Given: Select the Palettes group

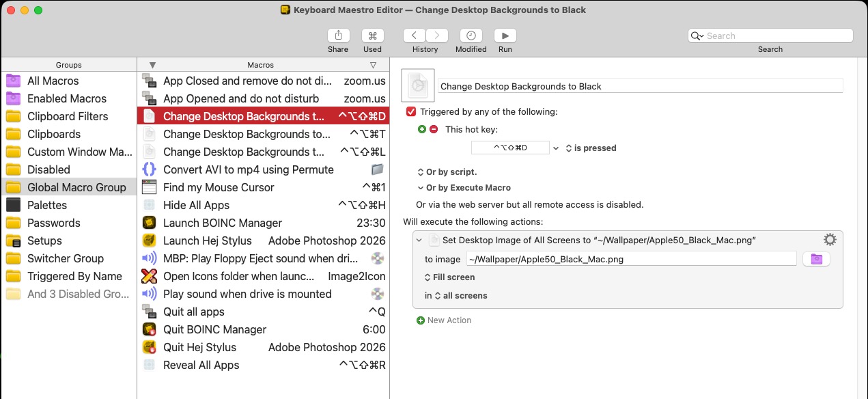Looking at the screenshot, I should click(47, 205).
